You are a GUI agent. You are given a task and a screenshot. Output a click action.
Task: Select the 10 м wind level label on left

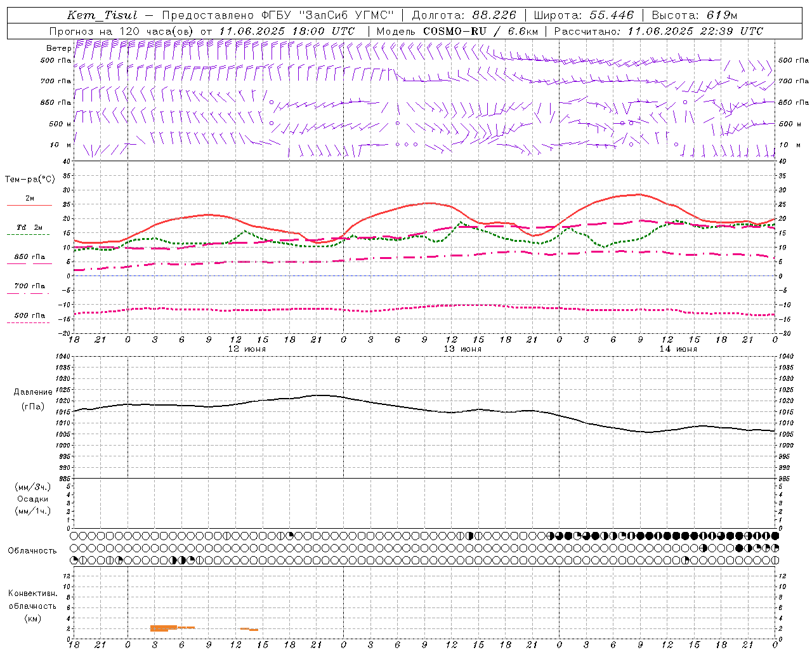(x=61, y=145)
